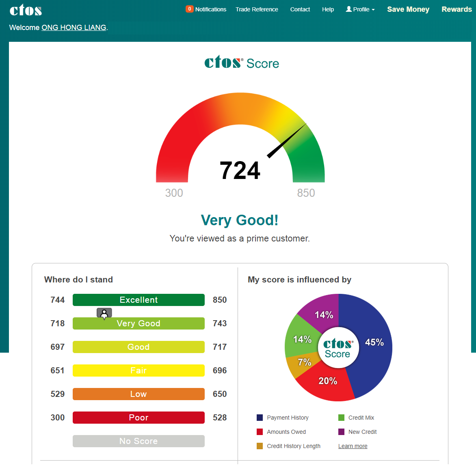This screenshot has height=474, width=476.
Task: Click the ONG HONG LIANG name link
Action: [x=74, y=28]
